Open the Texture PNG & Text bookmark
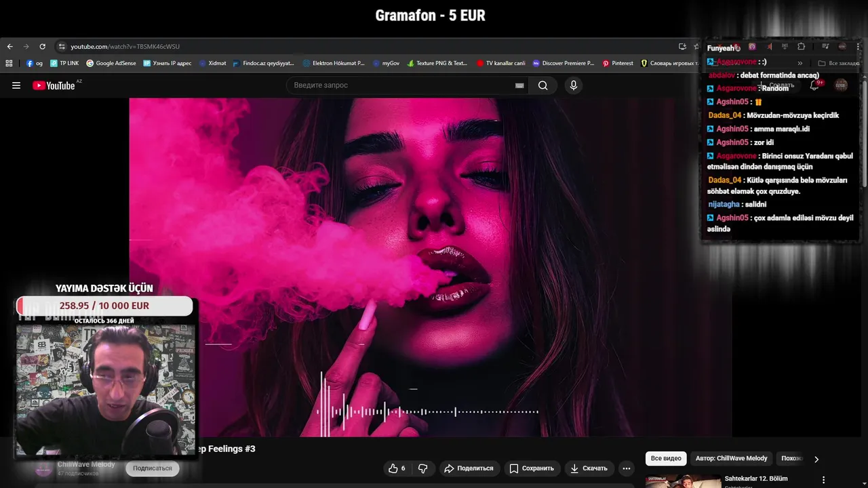This screenshot has width=868, height=488. pyautogui.click(x=437, y=63)
